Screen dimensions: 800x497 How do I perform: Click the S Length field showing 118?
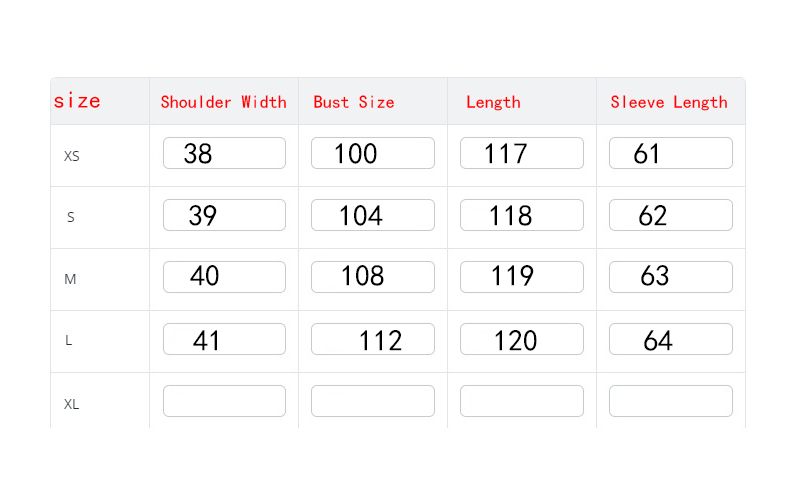(x=522, y=215)
